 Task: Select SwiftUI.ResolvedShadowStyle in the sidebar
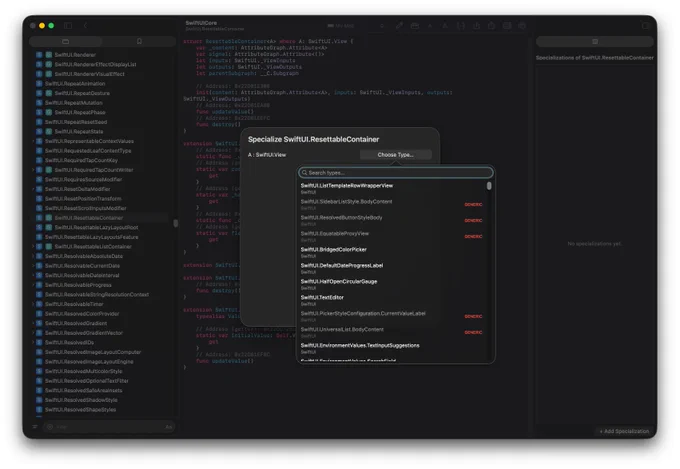click(x=99, y=400)
